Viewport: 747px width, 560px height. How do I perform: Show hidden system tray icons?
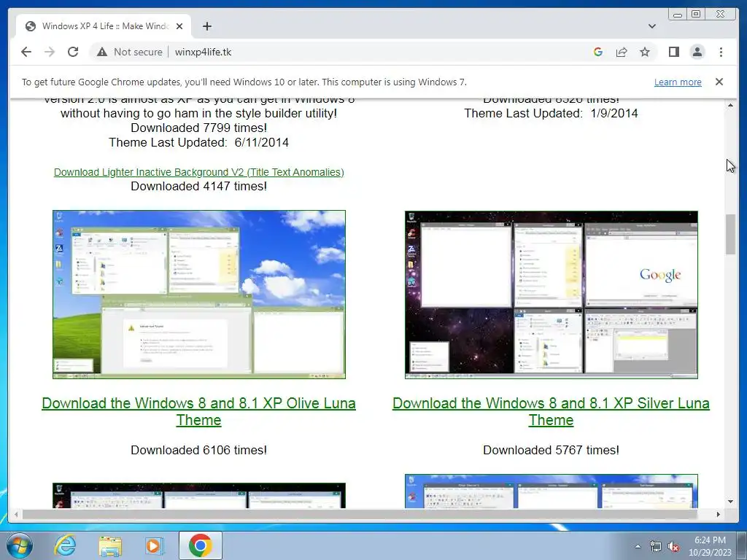tap(638, 546)
